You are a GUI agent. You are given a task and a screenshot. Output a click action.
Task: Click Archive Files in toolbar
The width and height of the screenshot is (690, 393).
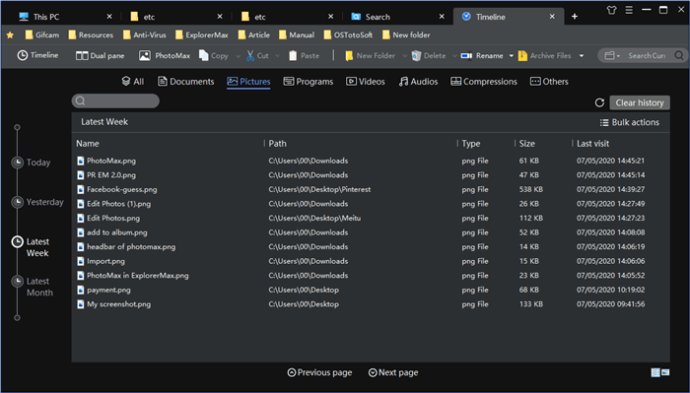coord(545,55)
